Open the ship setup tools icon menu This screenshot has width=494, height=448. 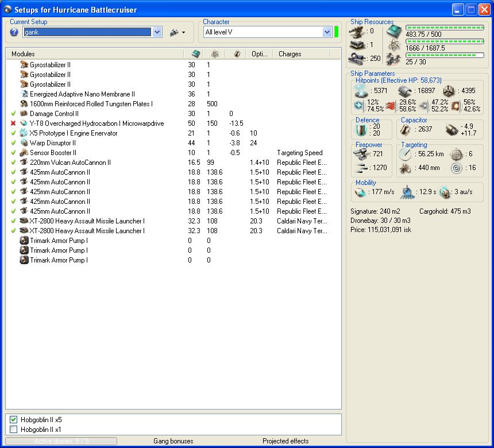[177, 32]
